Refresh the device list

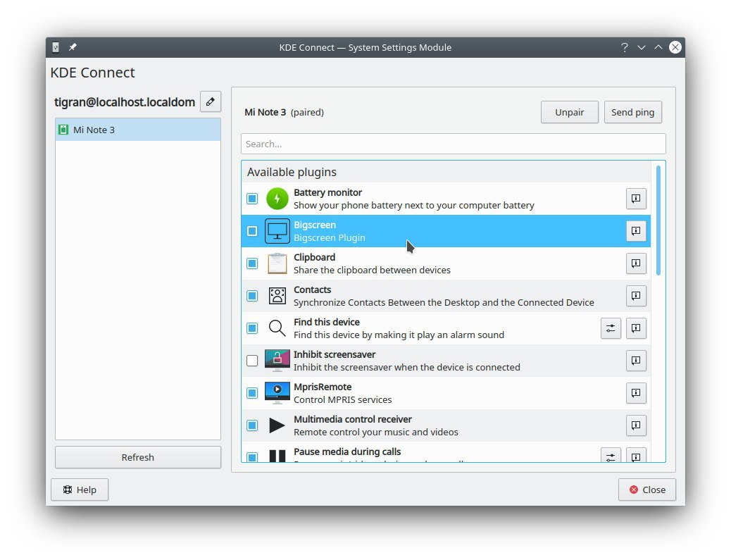138,457
